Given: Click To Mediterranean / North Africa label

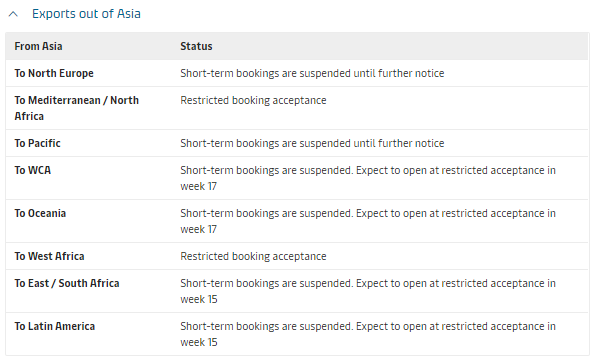Looking at the screenshot, I should pyautogui.click(x=77, y=108).
